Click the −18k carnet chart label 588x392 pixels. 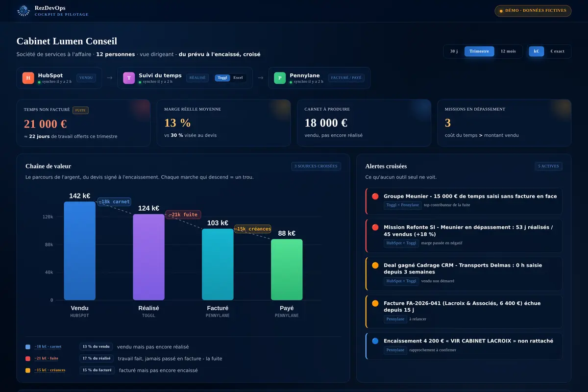pos(114,202)
